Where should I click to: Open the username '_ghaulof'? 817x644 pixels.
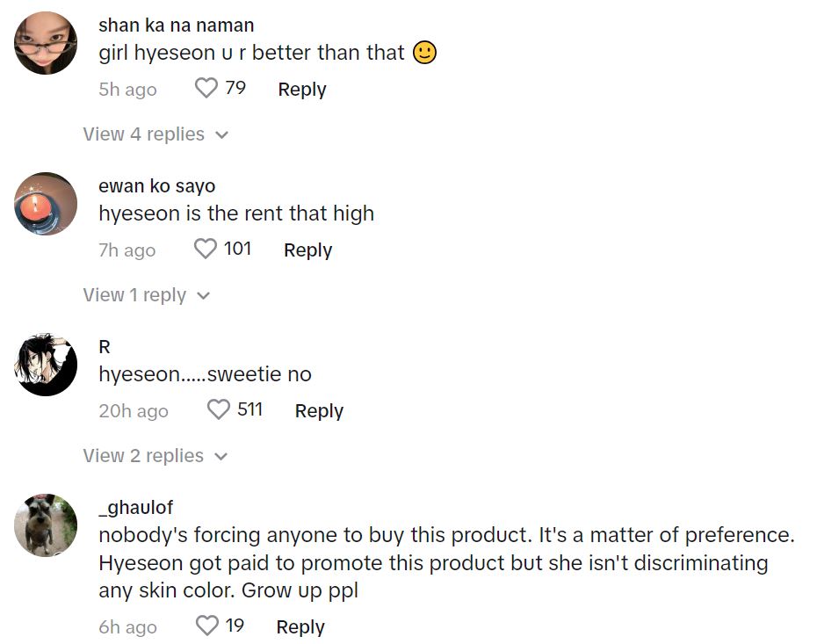pos(135,508)
